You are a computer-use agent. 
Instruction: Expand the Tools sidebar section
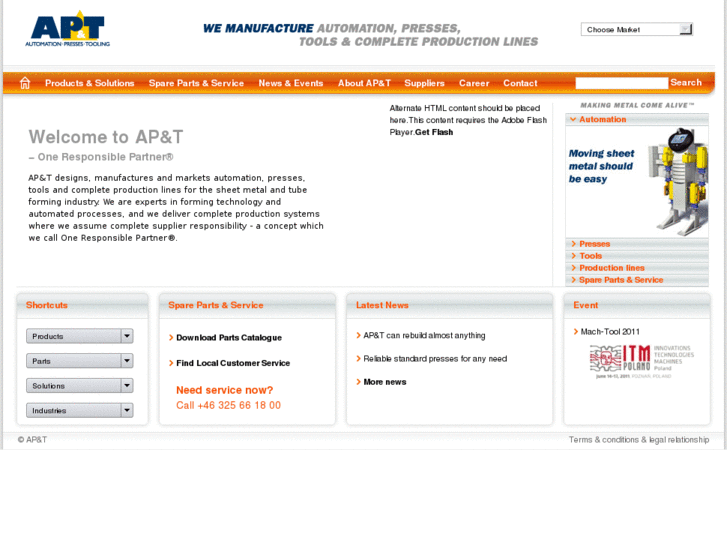(637, 256)
